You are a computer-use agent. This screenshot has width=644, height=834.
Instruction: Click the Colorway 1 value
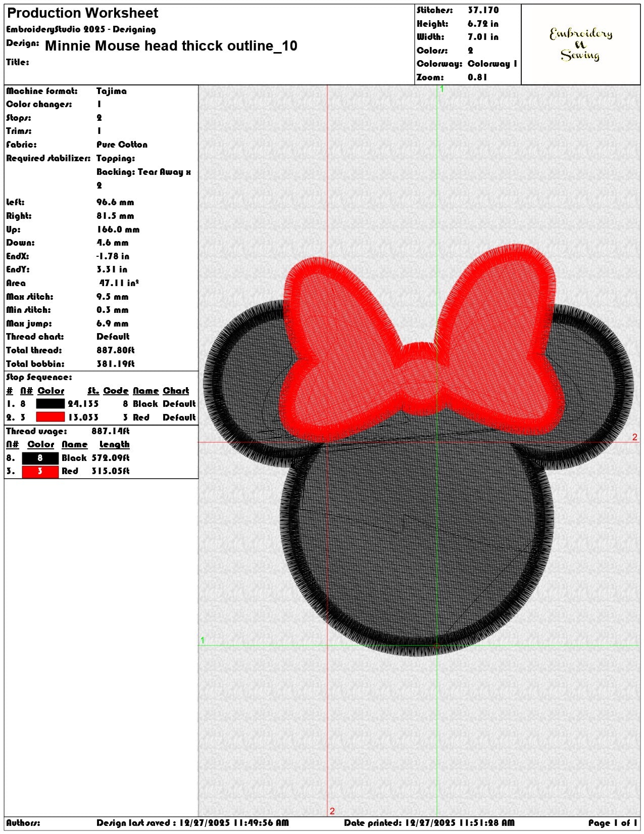(x=492, y=64)
